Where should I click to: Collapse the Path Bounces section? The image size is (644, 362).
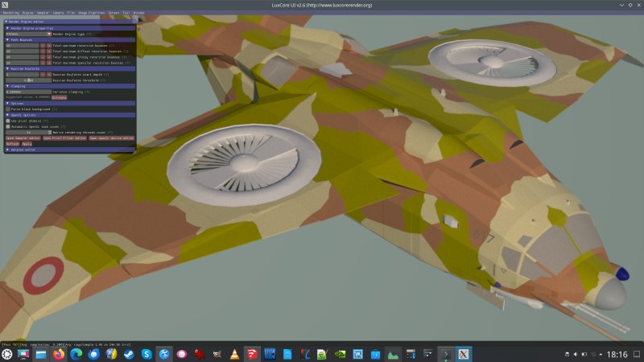coord(8,39)
